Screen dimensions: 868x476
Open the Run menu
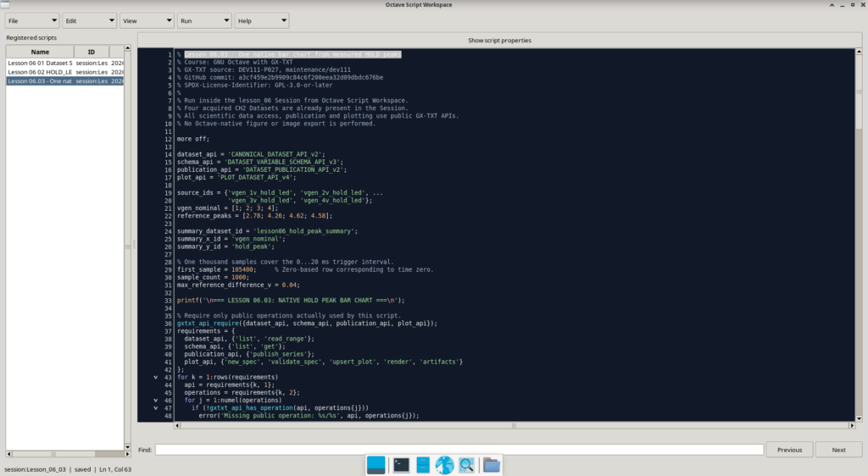pos(203,20)
